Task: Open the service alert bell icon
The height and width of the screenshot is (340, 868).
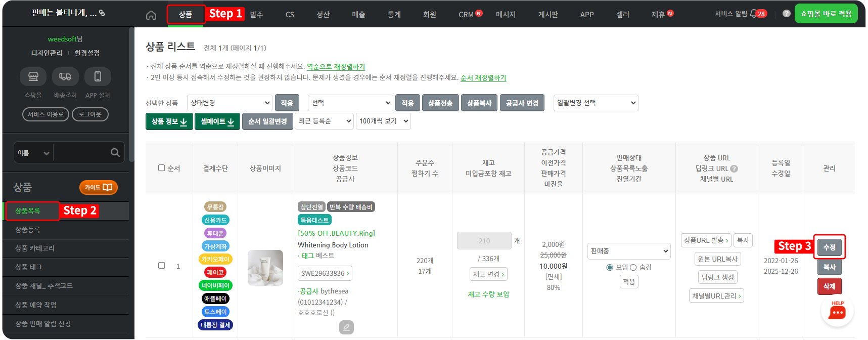Action: [754, 14]
